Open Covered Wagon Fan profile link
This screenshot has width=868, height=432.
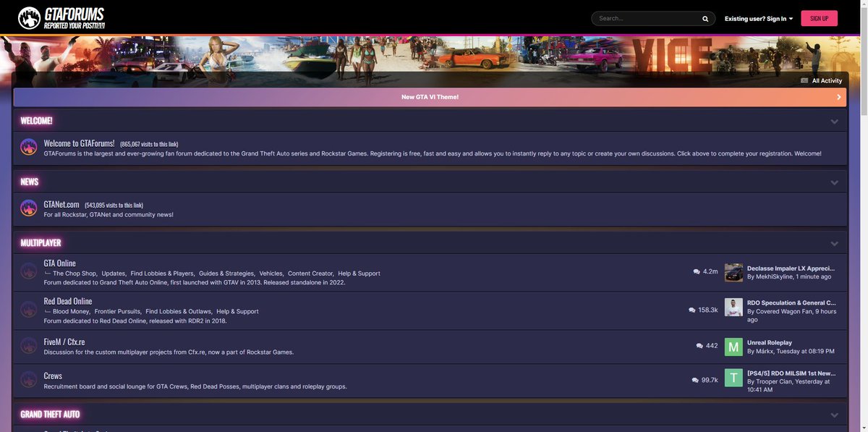(784, 311)
